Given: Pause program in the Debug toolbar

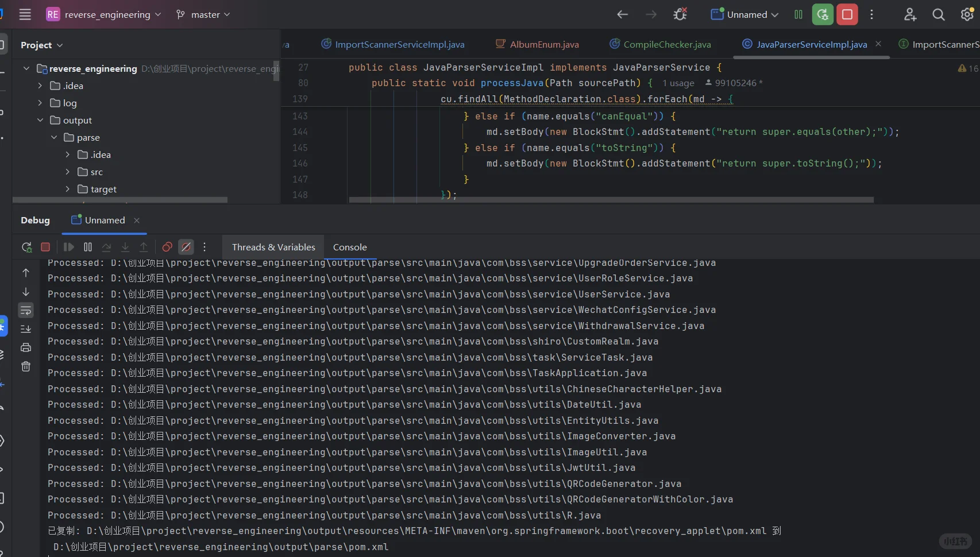Looking at the screenshot, I should click(88, 247).
